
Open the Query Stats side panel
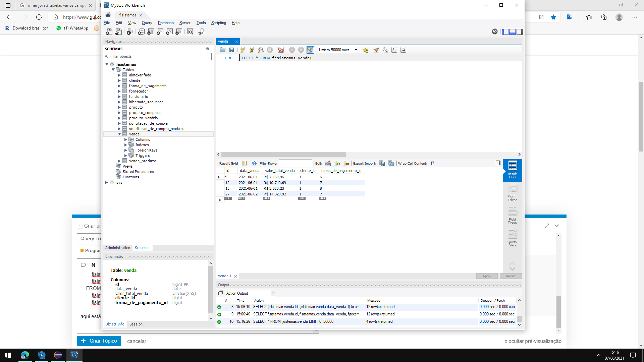[x=512, y=238]
